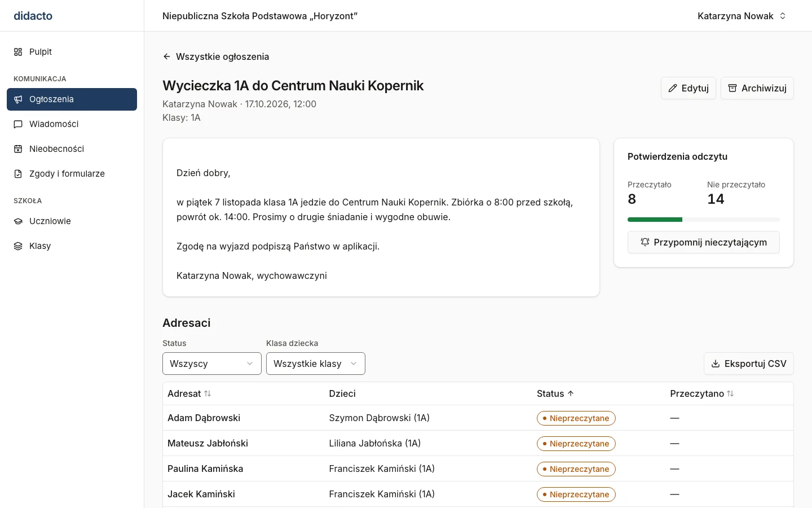Click Przypomnij nieczytającym button
Image resolution: width=812 pixels, height=508 pixels.
click(704, 242)
